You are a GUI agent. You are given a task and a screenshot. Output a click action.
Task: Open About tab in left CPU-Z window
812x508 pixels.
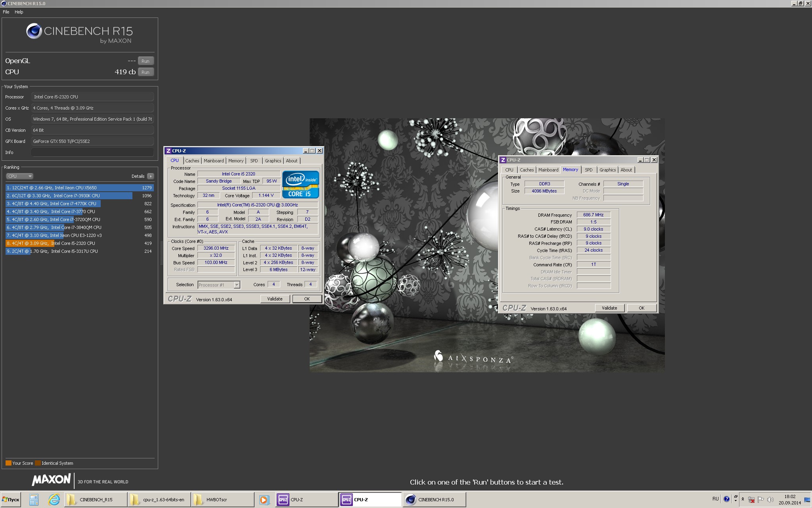coord(292,161)
